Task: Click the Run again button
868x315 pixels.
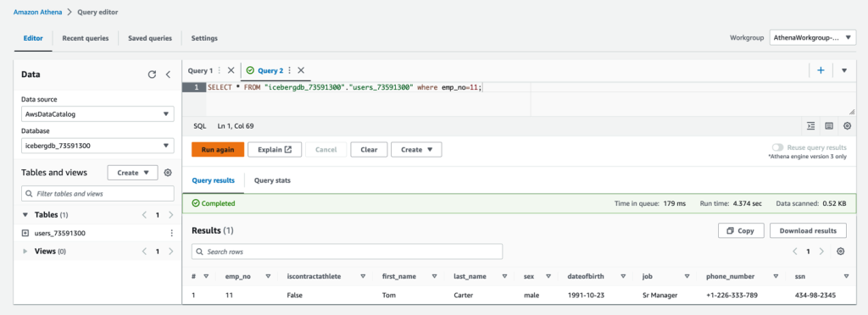Action: coord(218,149)
